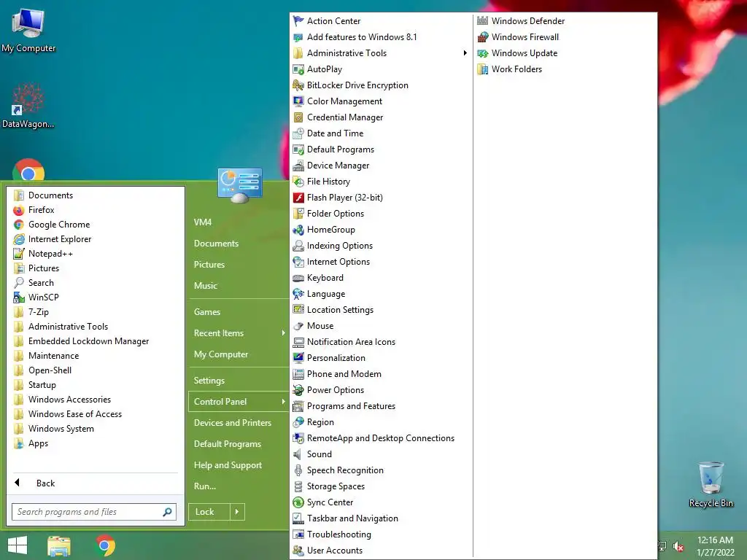Click the AutoPlay icon
This screenshot has height=560, width=747.
point(298,69)
